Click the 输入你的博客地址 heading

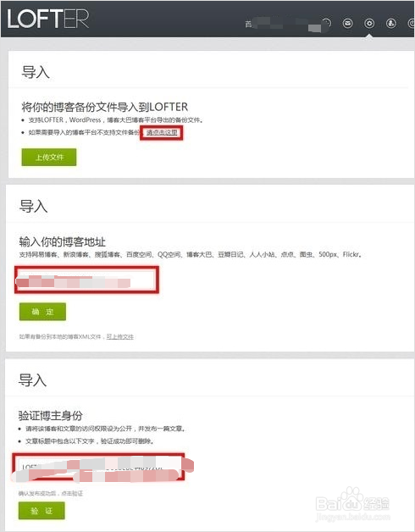click(x=62, y=241)
